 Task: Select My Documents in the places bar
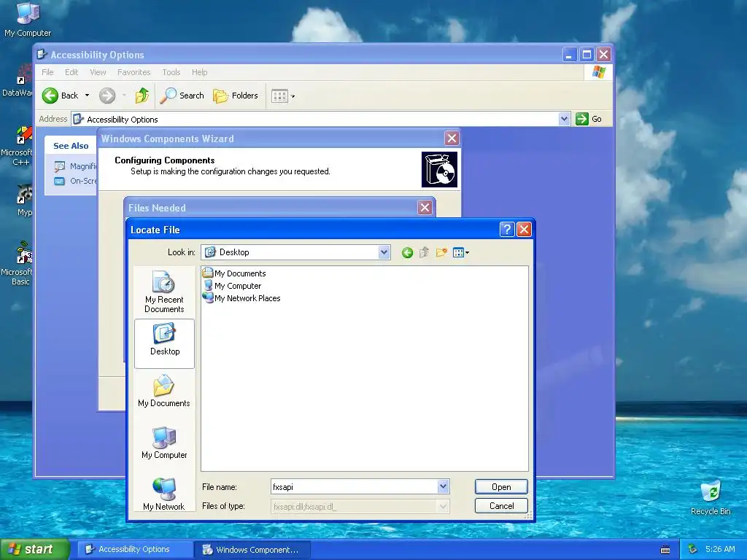pos(164,391)
